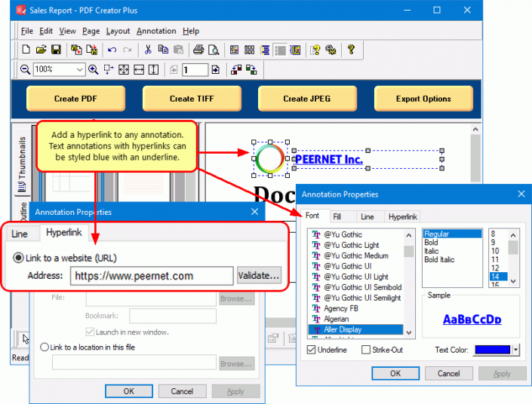Select the 'Aller Display' font
532x404 pixels.
355,329
